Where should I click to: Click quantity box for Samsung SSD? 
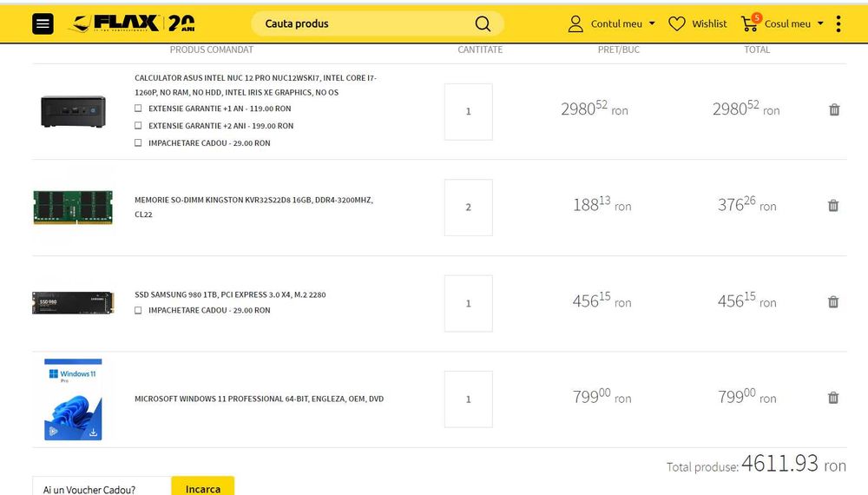(469, 303)
